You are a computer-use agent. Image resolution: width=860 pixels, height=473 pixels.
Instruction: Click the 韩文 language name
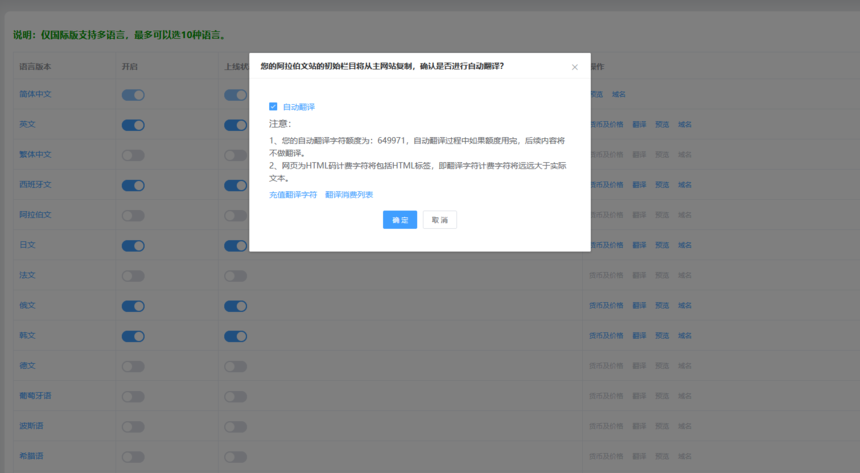point(27,336)
